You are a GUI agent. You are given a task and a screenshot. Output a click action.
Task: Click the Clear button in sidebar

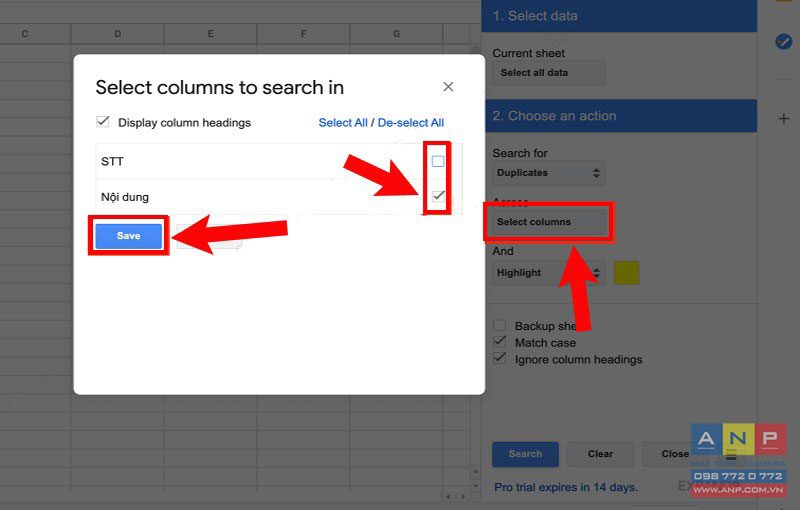pyautogui.click(x=600, y=454)
